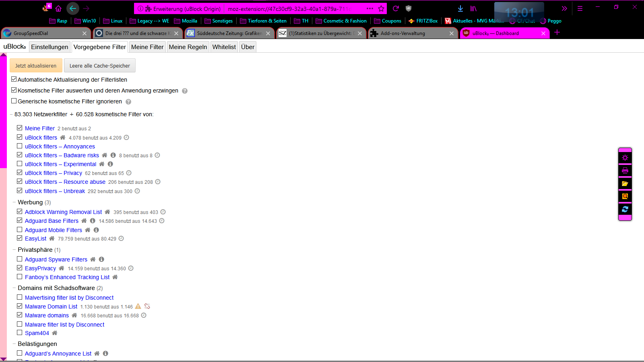The width and height of the screenshot is (644, 362).
Task: Go back to the previous page
Action: (73, 8)
